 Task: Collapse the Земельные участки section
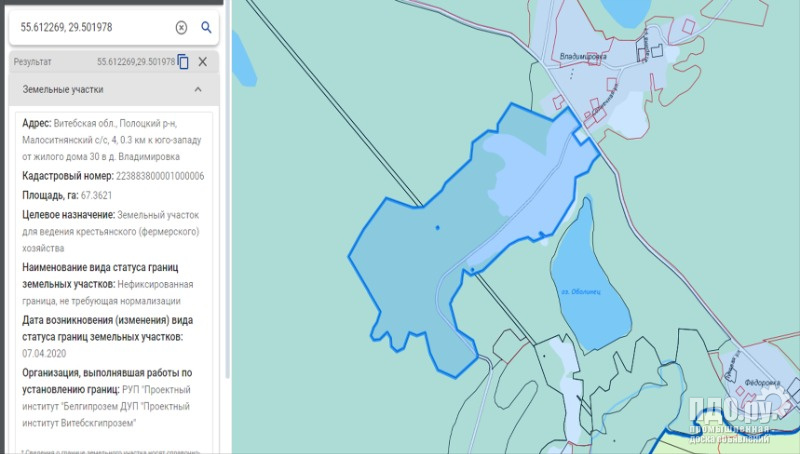[x=198, y=90]
